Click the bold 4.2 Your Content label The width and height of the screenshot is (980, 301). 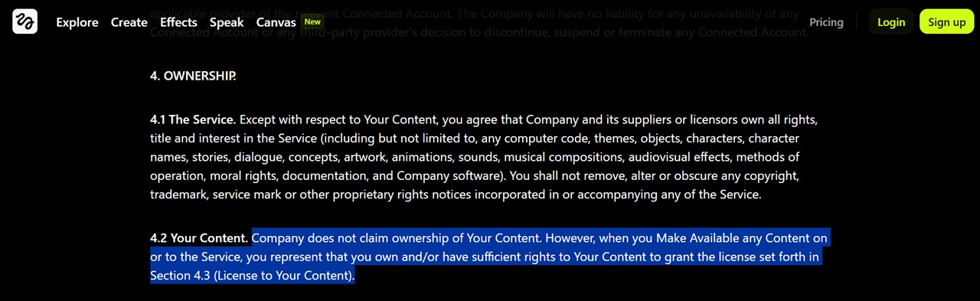199,238
